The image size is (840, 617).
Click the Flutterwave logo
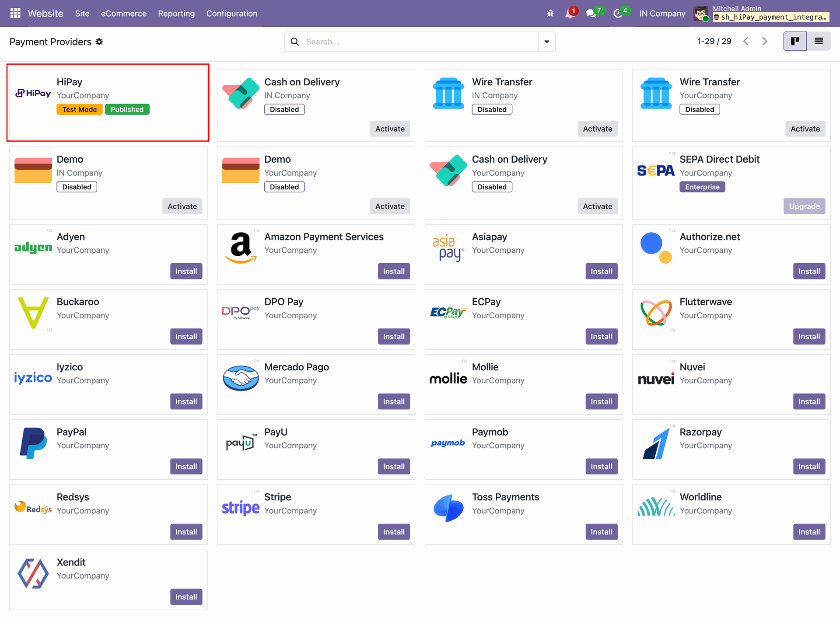[656, 313]
